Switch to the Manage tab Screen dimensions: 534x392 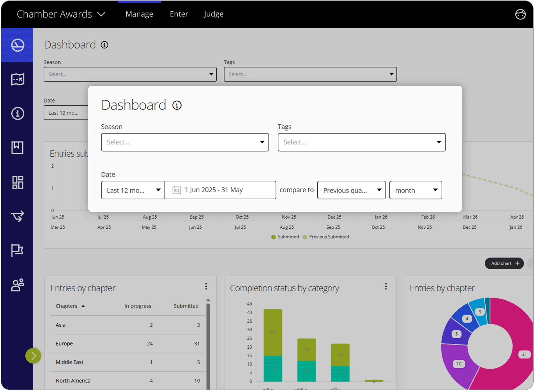139,14
